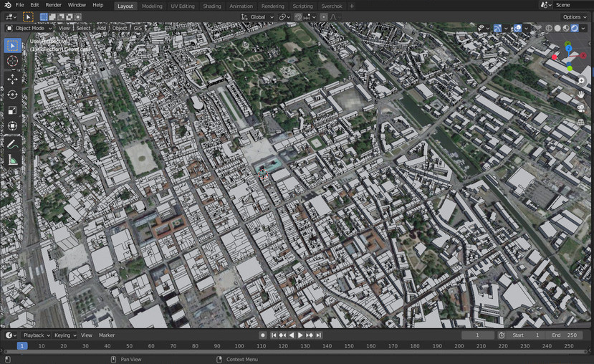The width and height of the screenshot is (594, 364).
Task: Click the Scene name field
Action: (x=573, y=5)
